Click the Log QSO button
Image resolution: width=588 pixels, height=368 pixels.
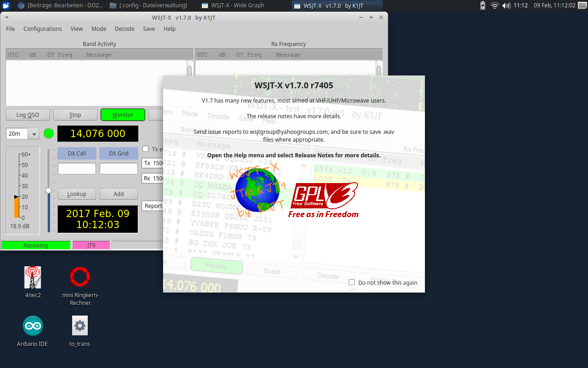(x=28, y=115)
